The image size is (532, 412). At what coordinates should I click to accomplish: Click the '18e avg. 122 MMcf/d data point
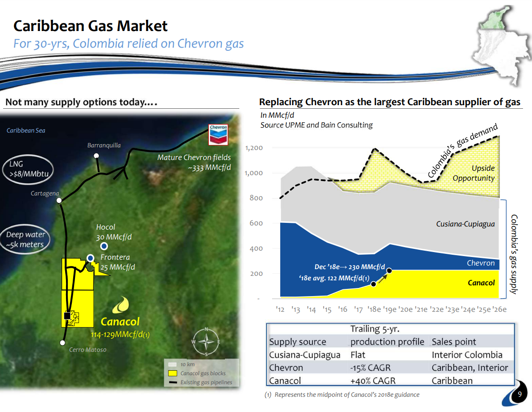pos(373,284)
